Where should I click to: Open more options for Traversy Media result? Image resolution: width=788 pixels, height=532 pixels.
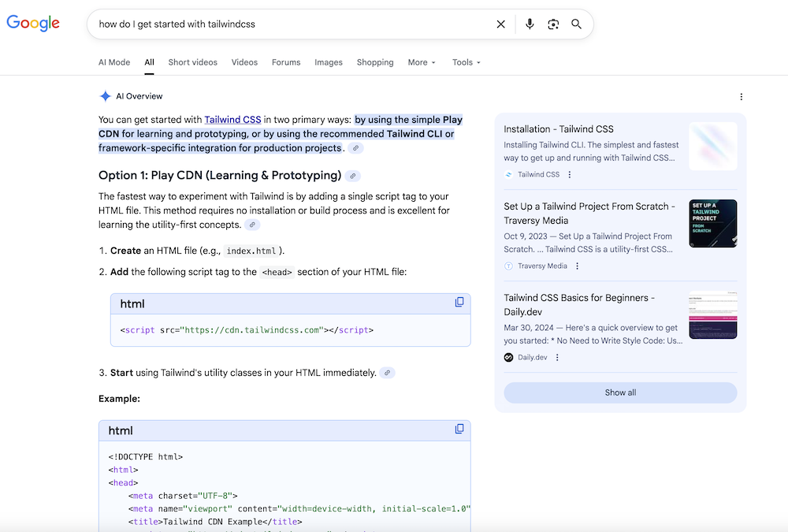(x=577, y=266)
